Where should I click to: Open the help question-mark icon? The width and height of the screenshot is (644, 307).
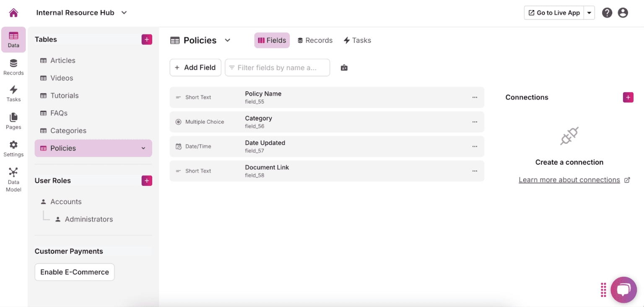tap(607, 13)
